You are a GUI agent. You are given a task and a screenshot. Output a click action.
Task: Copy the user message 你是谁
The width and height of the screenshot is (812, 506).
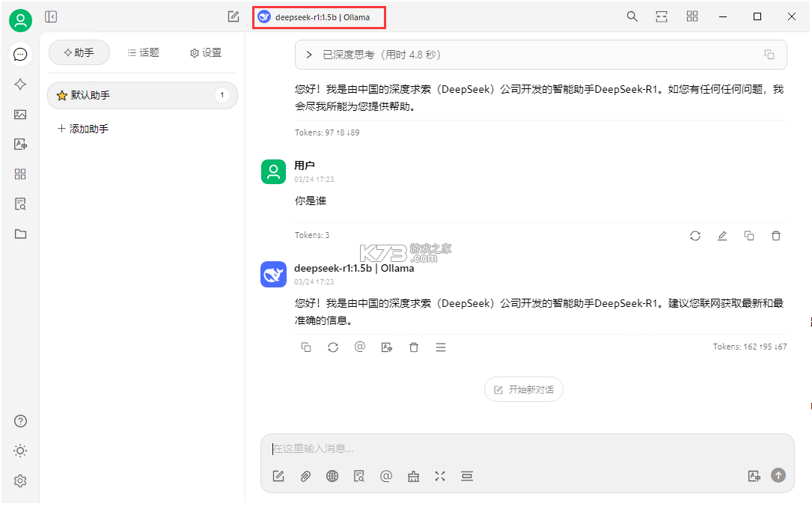coord(749,236)
